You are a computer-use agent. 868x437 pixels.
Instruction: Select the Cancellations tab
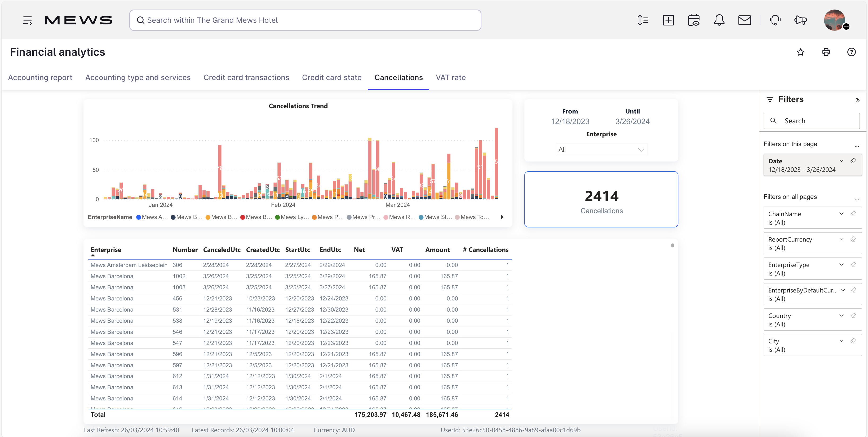[398, 77]
